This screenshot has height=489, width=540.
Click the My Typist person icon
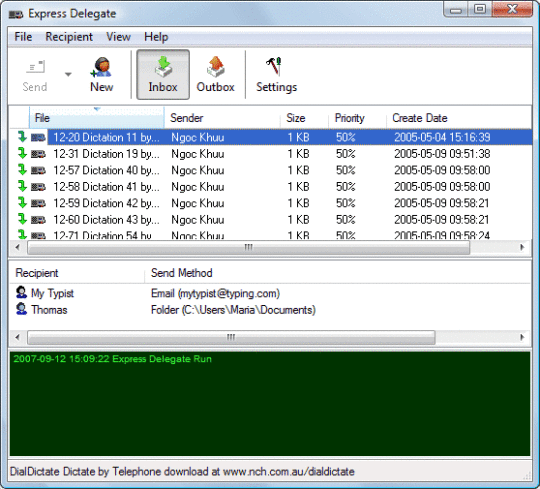[21, 292]
